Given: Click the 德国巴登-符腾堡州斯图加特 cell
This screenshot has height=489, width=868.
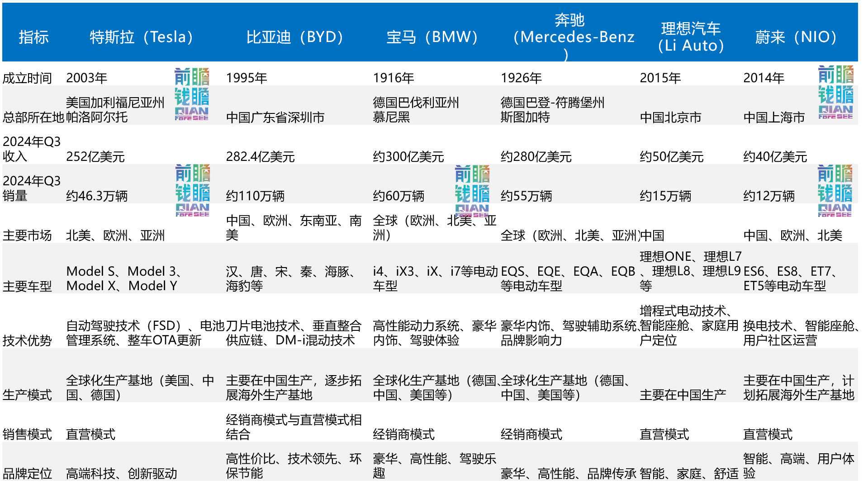Looking at the screenshot, I should 552,110.
